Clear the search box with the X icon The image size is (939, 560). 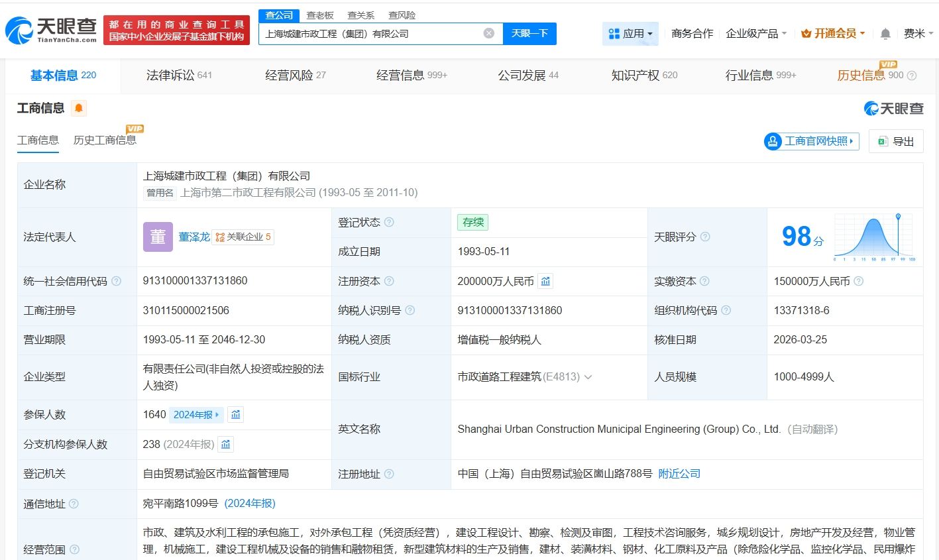coord(488,33)
